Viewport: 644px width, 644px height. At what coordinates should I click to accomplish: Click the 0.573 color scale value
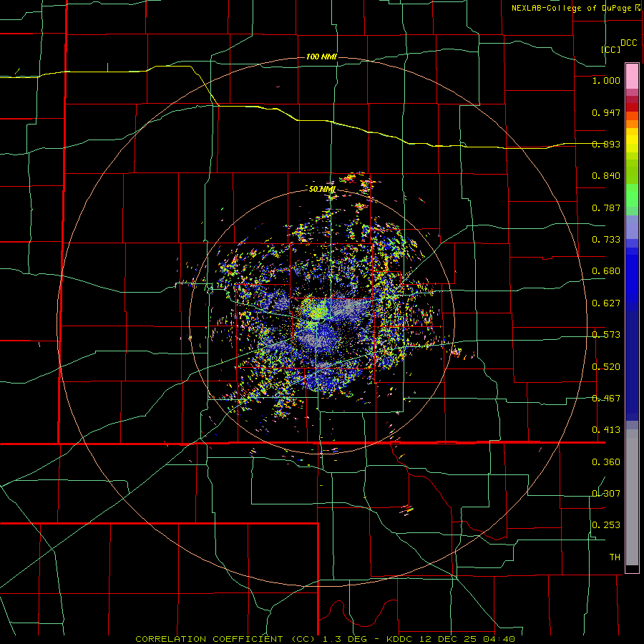point(606,335)
